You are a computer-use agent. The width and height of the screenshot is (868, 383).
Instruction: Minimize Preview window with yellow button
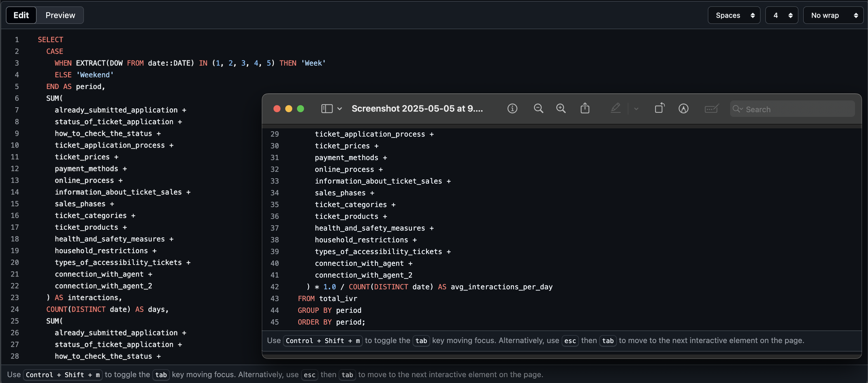[x=289, y=109]
